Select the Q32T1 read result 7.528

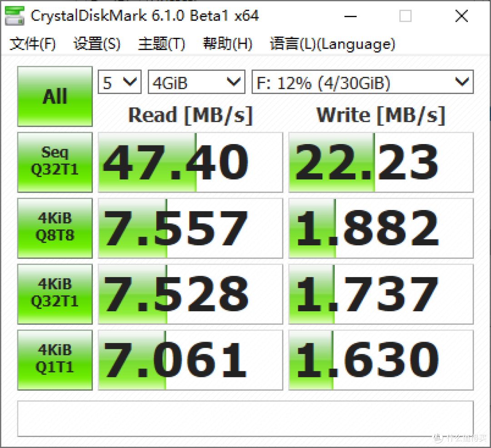pyautogui.click(x=190, y=294)
